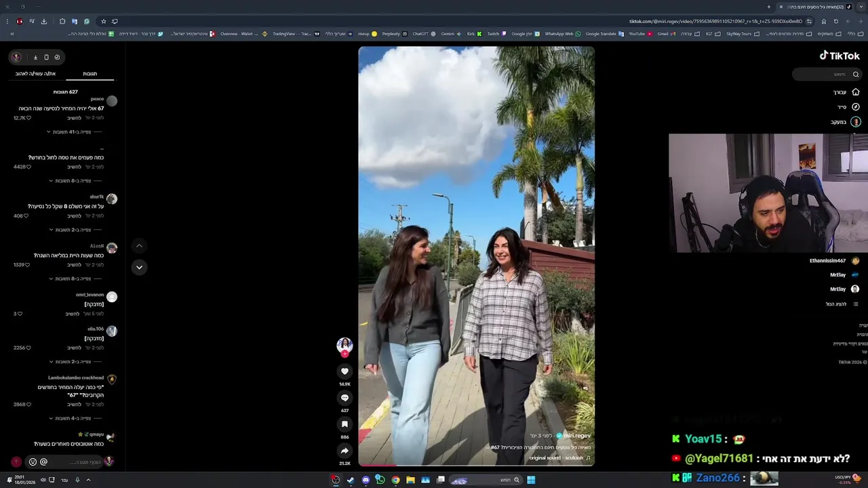Bookmark page with the star icon
Image resolution: width=868 pixels, height=488 pixels.
[103, 21]
